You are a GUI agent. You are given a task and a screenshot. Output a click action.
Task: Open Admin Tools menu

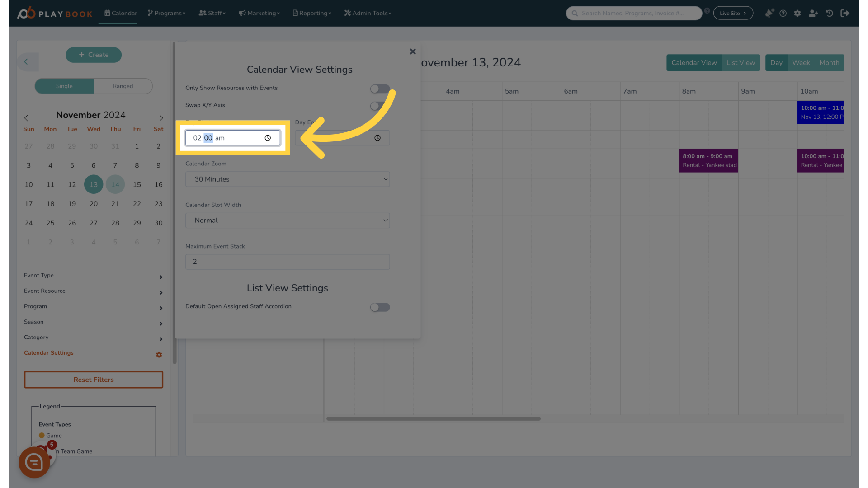click(x=368, y=13)
